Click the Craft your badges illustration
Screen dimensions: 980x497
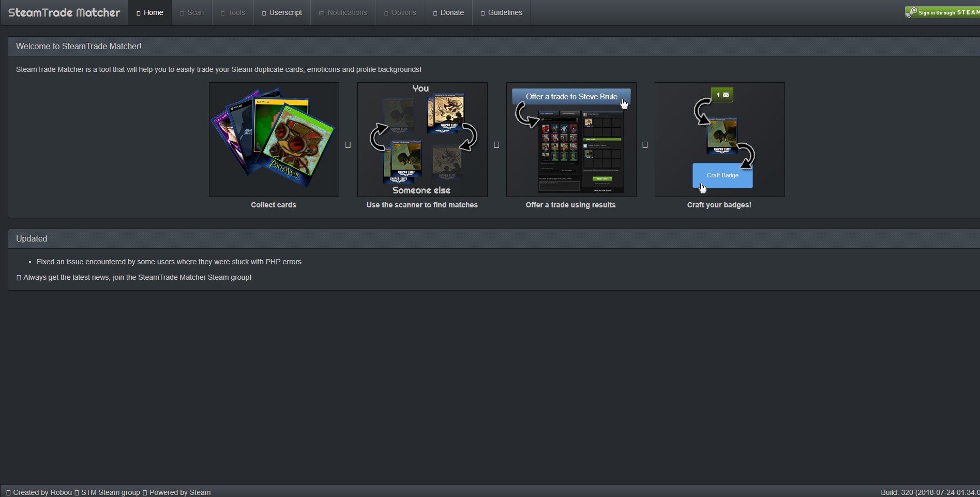pyautogui.click(x=720, y=140)
